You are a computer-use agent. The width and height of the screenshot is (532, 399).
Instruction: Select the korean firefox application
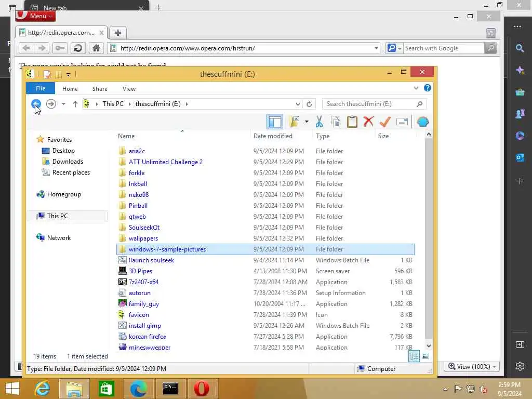[148, 337]
